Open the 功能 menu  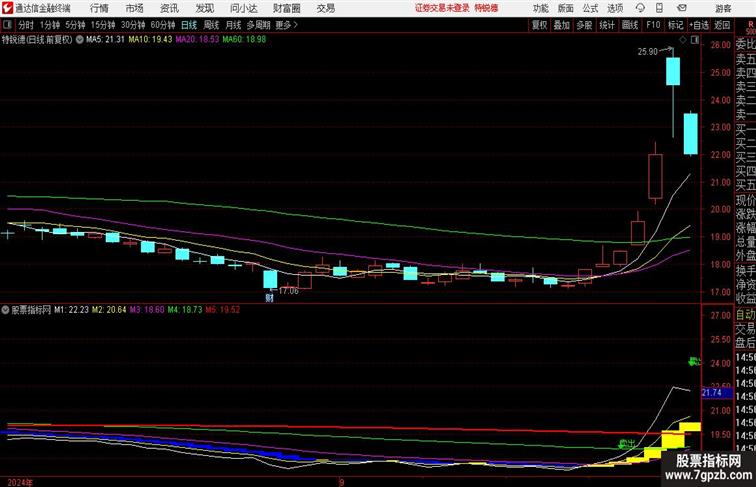[x=541, y=8]
